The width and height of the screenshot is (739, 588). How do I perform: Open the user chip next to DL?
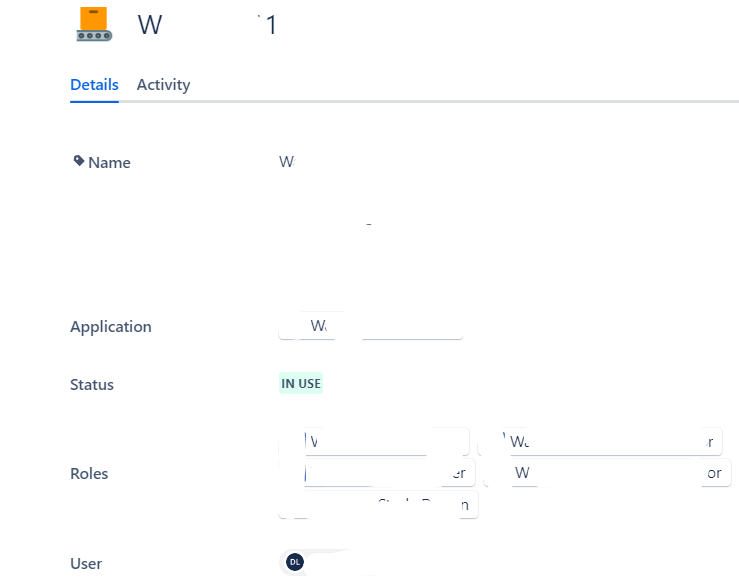tap(330, 562)
